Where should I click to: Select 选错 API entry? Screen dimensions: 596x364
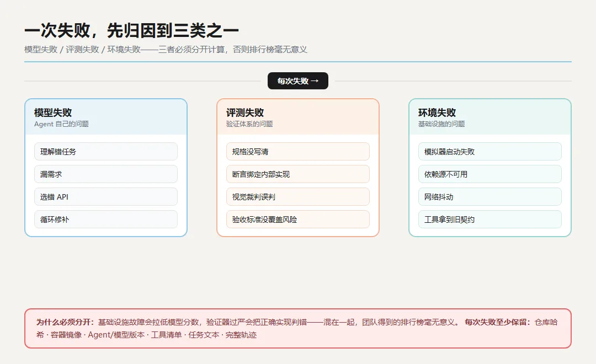105,197
